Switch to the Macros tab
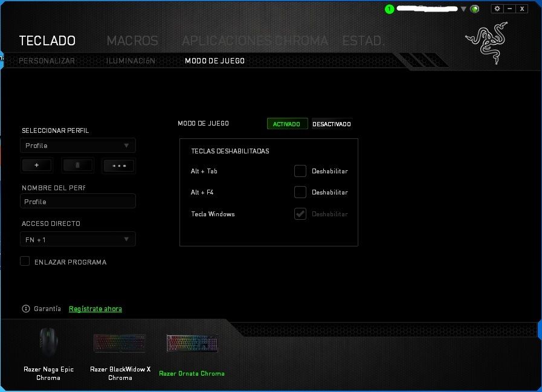The width and height of the screenshot is (542, 392). point(132,40)
